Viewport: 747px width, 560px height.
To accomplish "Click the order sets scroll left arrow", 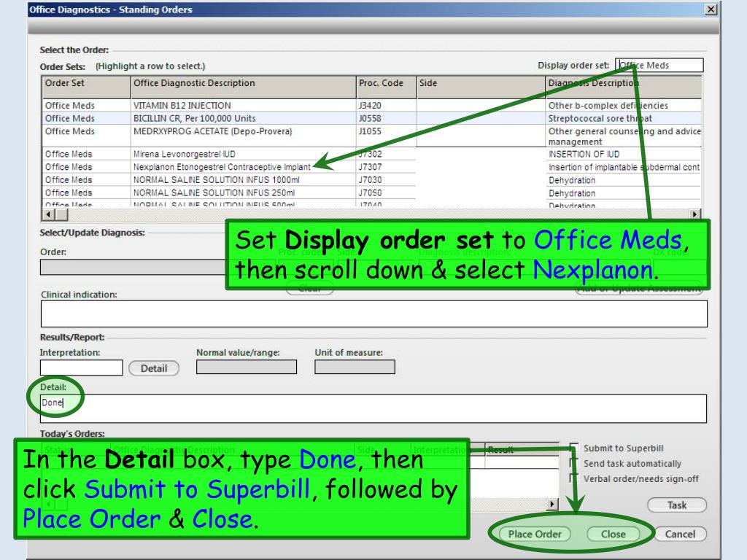I will click(48, 214).
